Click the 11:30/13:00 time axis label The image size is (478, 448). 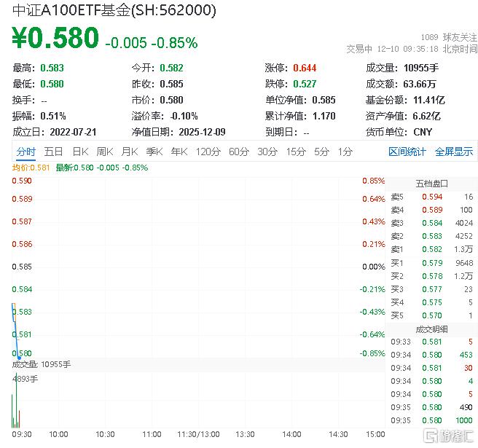198,434
